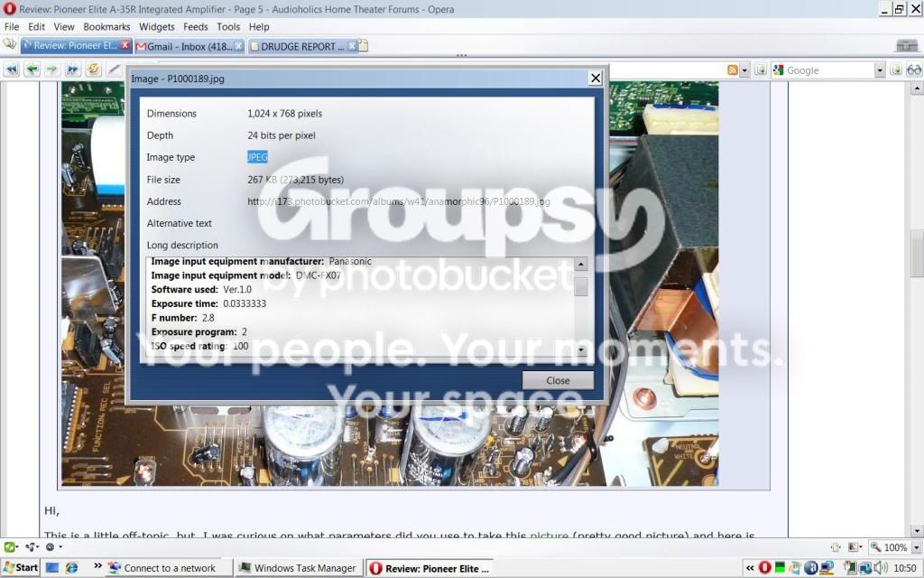Toggle fit to width icon in status bar

pyautogui.click(x=836, y=547)
